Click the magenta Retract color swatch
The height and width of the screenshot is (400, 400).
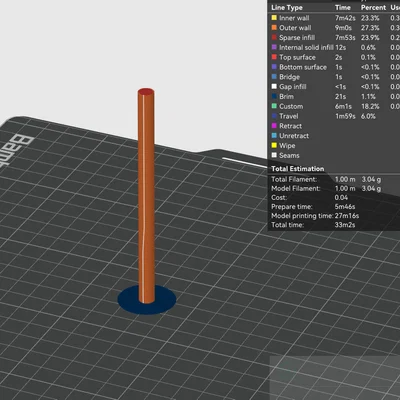click(x=274, y=126)
